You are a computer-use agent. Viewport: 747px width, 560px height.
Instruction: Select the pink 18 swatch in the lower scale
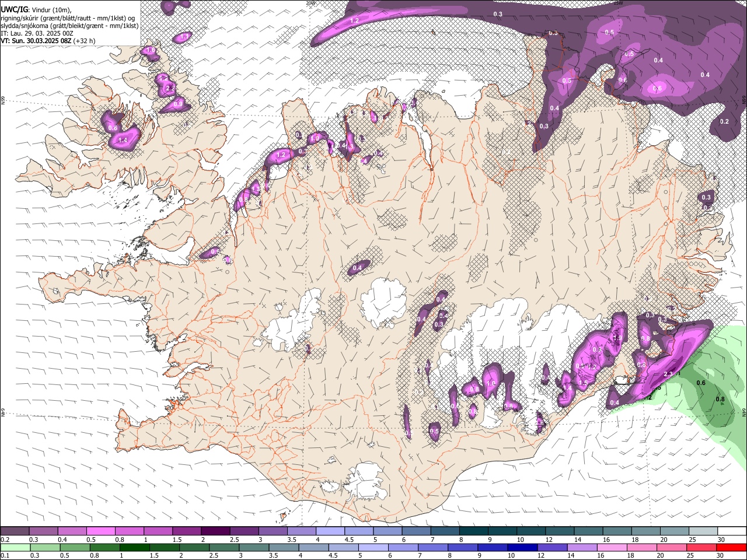[642, 547]
